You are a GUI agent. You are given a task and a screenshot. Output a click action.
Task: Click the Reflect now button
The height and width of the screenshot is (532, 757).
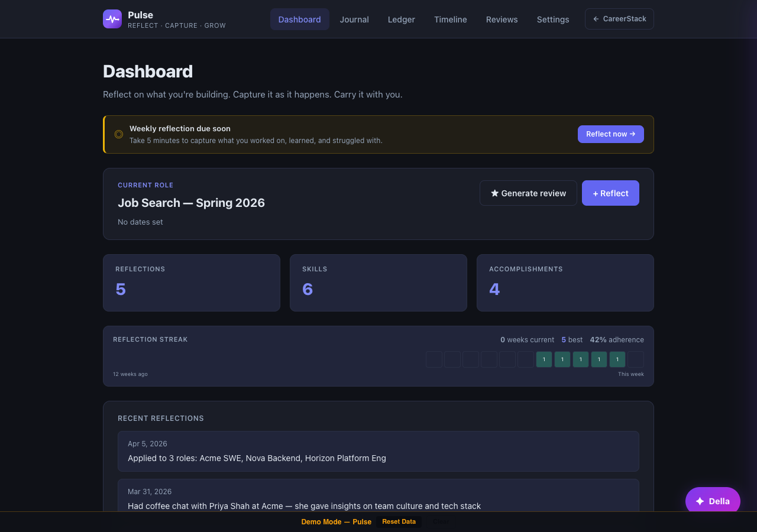(x=610, y=134)
